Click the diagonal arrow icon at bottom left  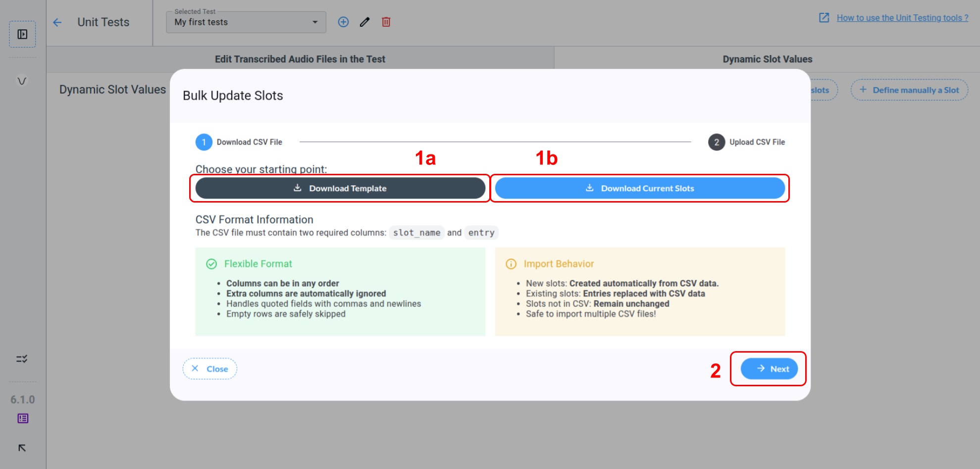pos(22,448)
